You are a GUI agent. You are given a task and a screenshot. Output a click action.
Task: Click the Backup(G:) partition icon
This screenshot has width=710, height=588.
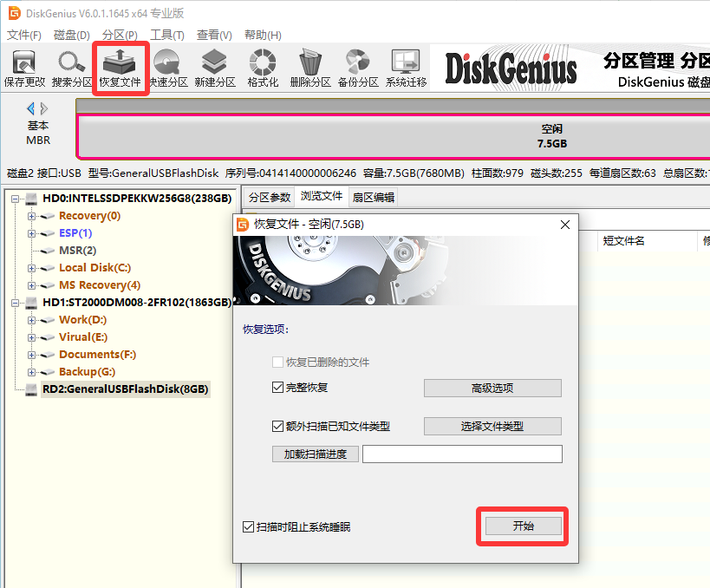click(47, 372)
